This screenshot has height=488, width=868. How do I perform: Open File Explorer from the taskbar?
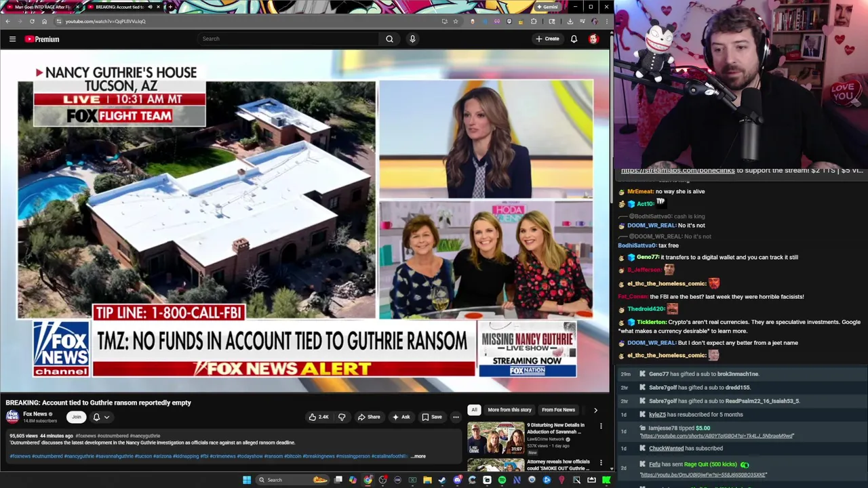pyautogui.click(x=427, y=480)
